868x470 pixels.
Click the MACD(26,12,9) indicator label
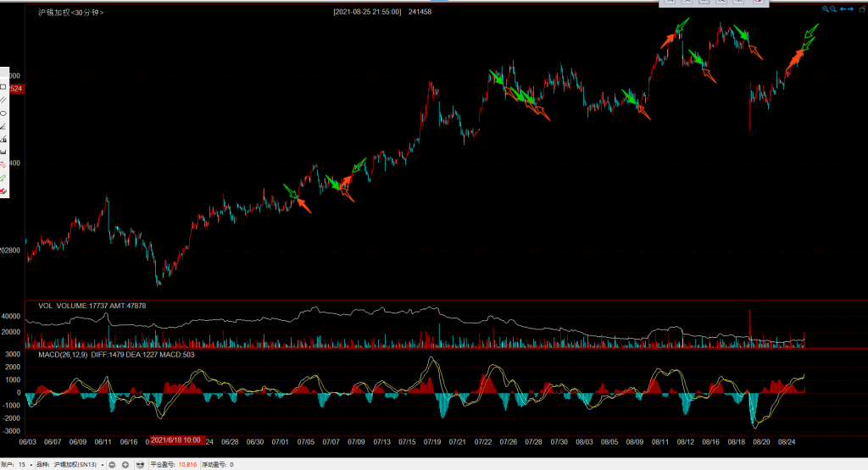(67, 353)
